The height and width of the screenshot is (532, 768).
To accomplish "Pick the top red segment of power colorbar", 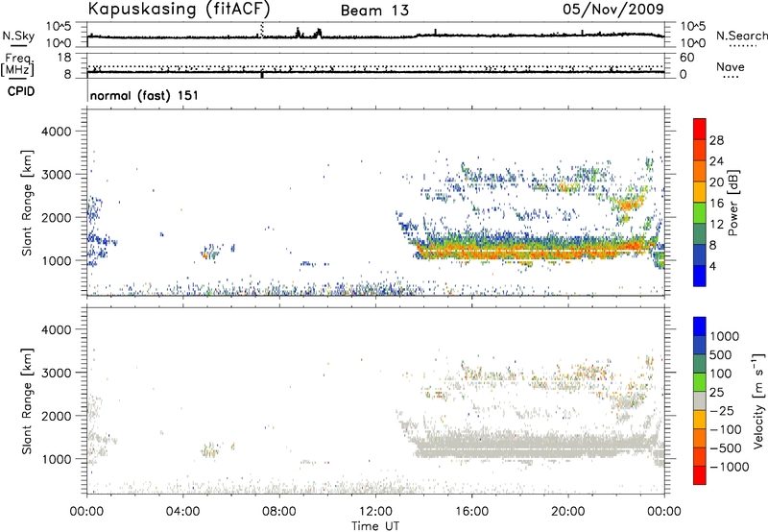I will tap(700, 129).
